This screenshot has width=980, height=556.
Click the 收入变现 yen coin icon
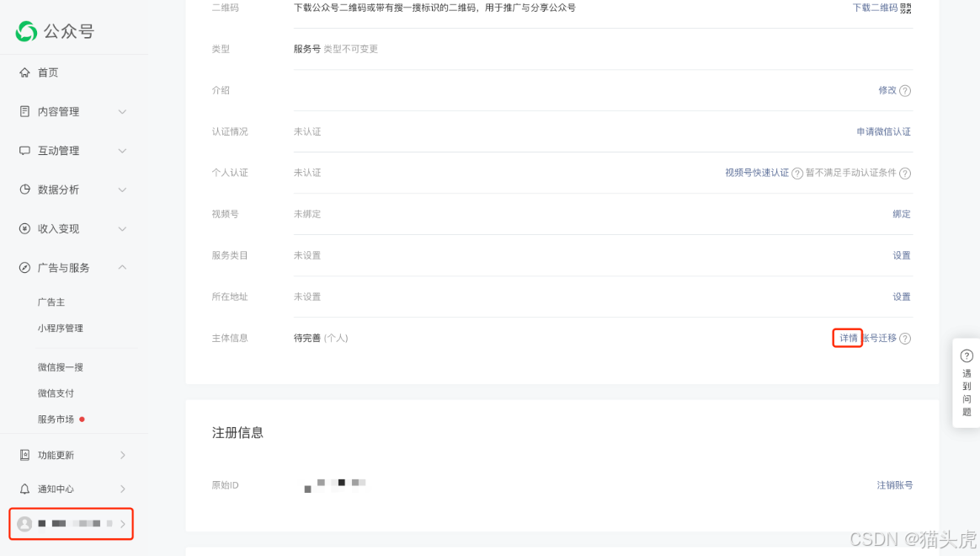24,229
